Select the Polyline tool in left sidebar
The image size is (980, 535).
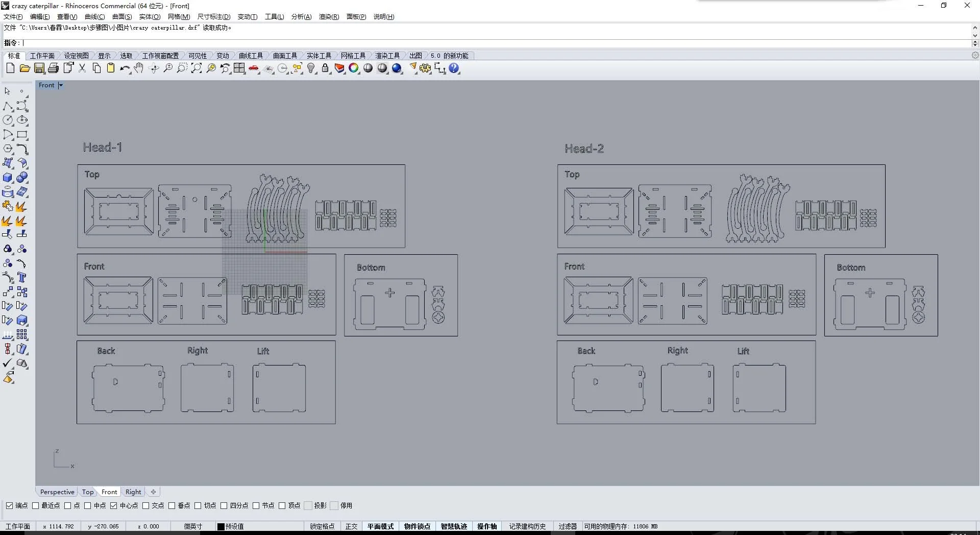(8, 106)
